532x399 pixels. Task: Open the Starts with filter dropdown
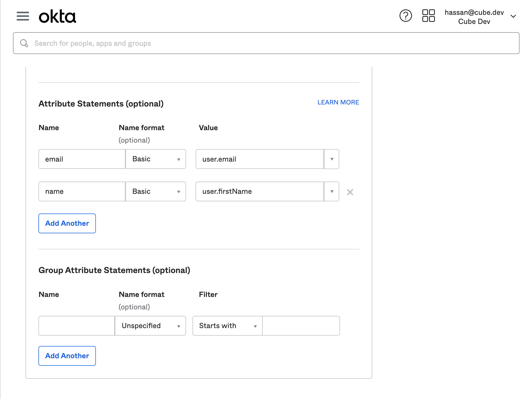pos(228,326)
